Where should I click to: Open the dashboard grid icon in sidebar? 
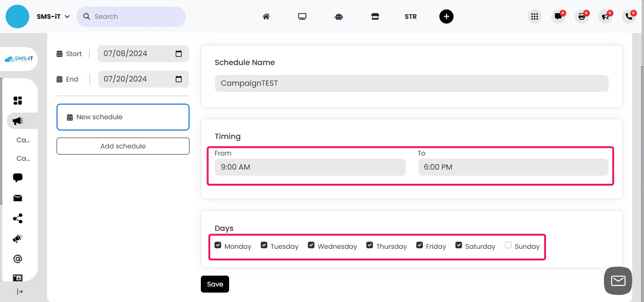(17, 100)
